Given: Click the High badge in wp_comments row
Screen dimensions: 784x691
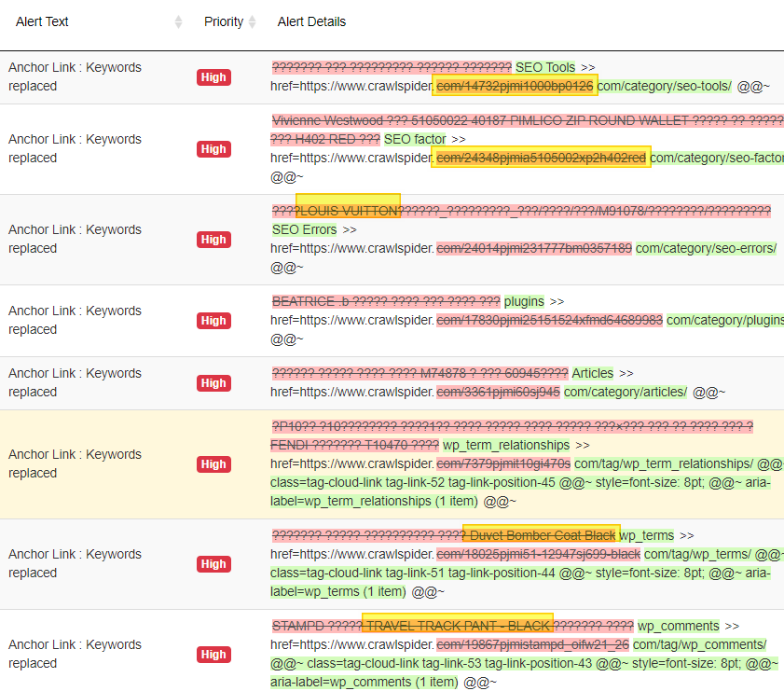Looking at the screenshot, I should 213,655.
